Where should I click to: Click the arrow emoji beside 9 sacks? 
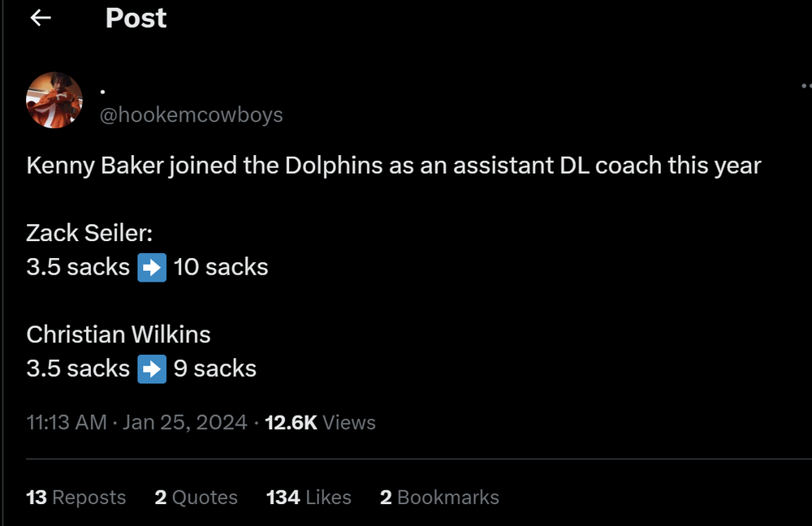click(x=152, y=369)
